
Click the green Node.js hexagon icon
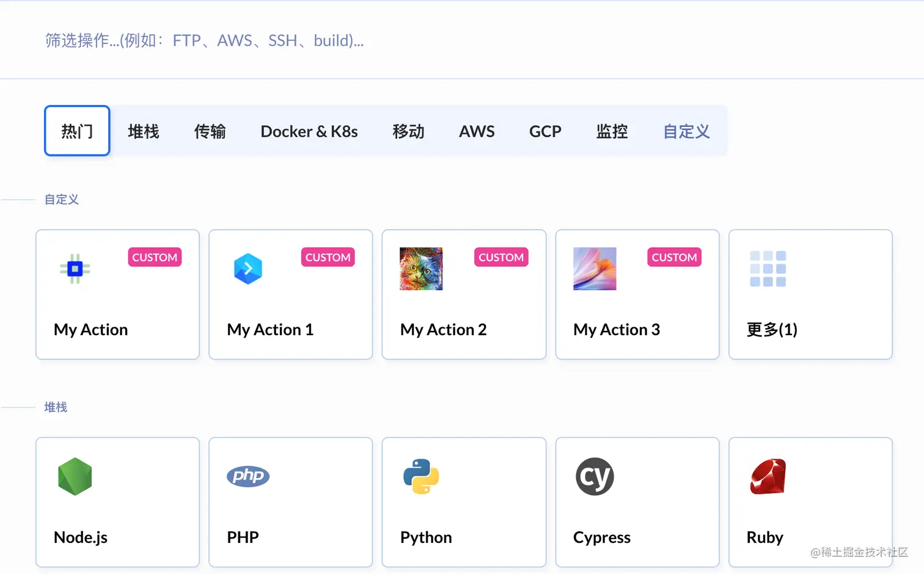click(x=75, y=476)
